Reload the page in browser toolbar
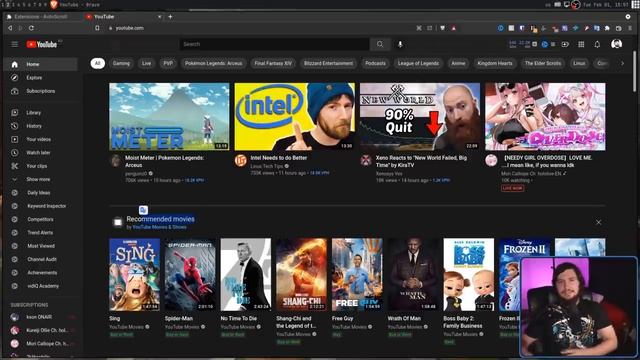 coord(31,28)
